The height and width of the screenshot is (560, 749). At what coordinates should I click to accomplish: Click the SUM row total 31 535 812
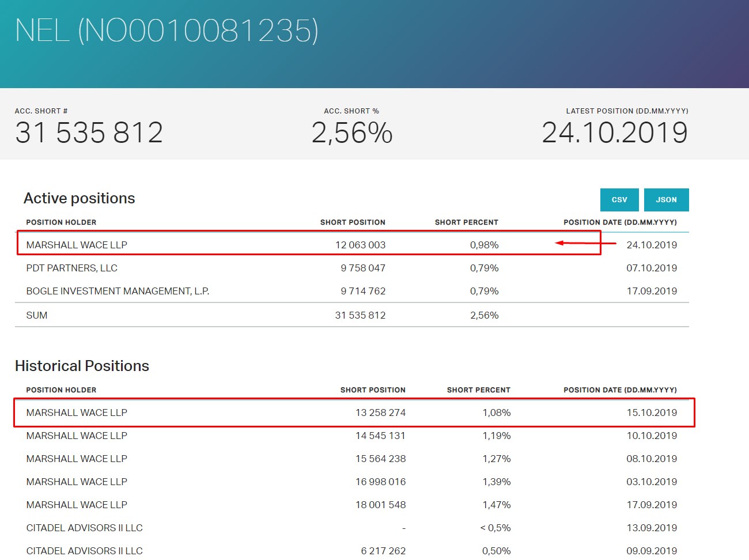click(360, 315)
